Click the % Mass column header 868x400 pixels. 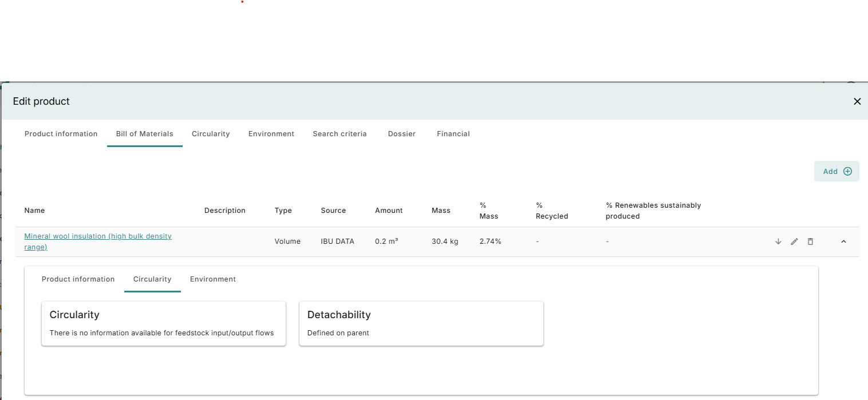(x=489, y=211)
